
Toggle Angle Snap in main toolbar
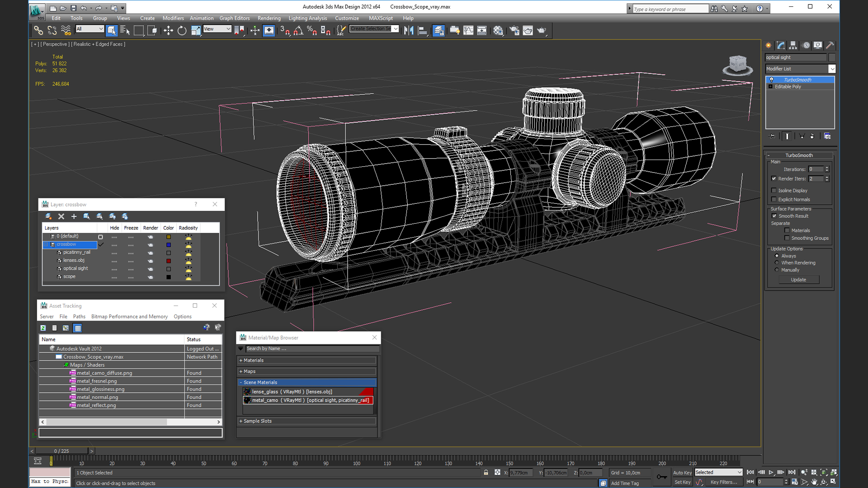tap(298, 30)
